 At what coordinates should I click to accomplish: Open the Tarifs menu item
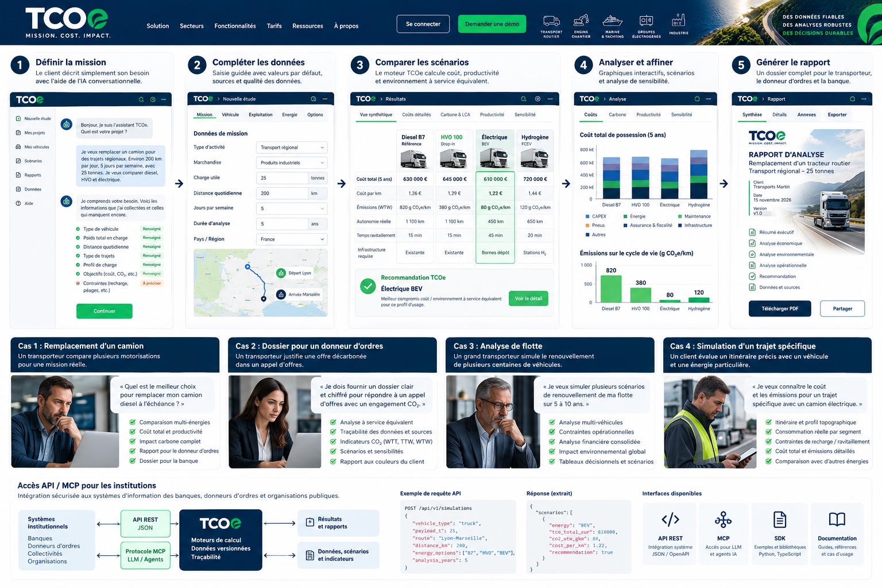tap(274, 26)
